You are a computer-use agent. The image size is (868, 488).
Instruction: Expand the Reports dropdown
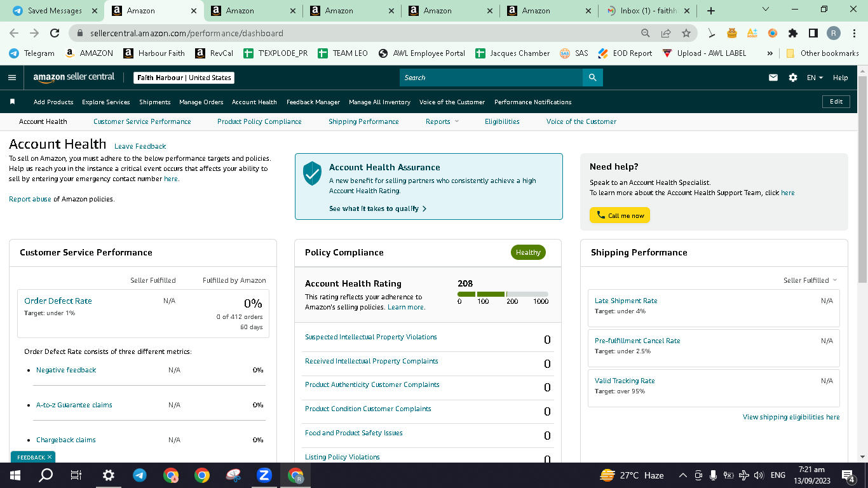tap(442, 121)
